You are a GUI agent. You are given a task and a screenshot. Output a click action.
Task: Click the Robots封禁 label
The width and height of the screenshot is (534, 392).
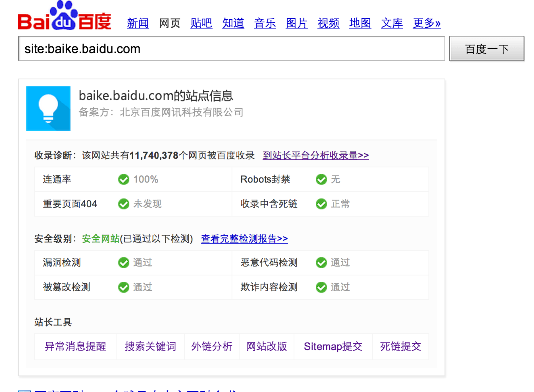265,179
